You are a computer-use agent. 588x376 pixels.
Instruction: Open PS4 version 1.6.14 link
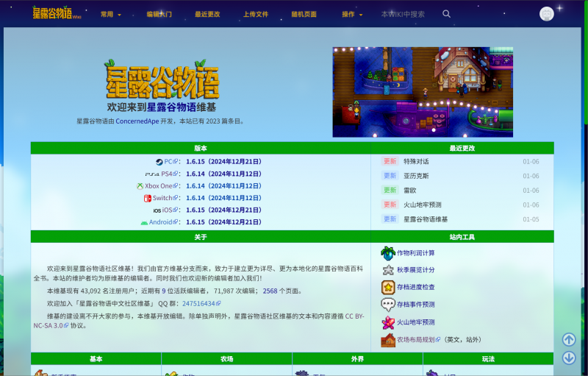coord(223,174)
